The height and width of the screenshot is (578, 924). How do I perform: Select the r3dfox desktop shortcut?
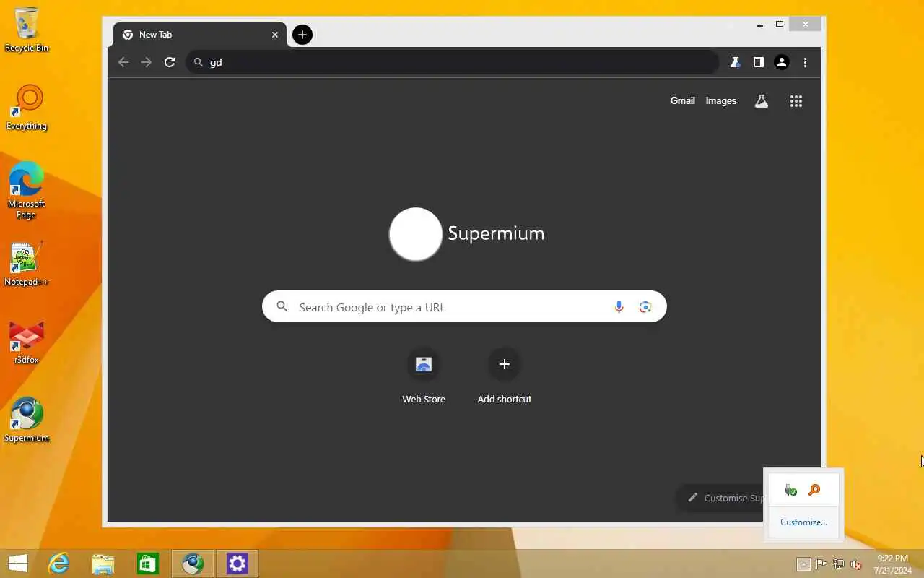tap(27, 342)
